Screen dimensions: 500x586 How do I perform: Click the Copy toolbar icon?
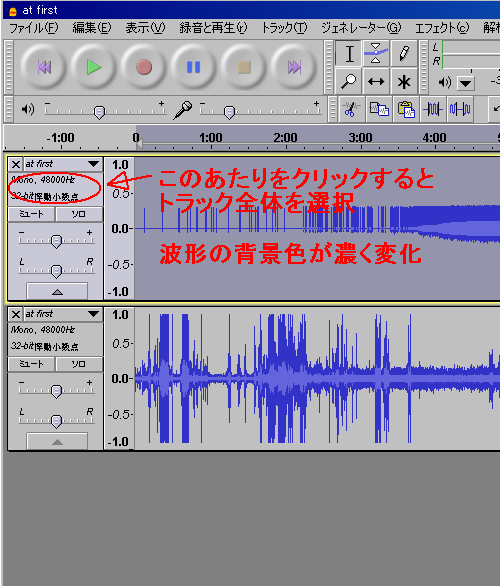pos(379,109)
